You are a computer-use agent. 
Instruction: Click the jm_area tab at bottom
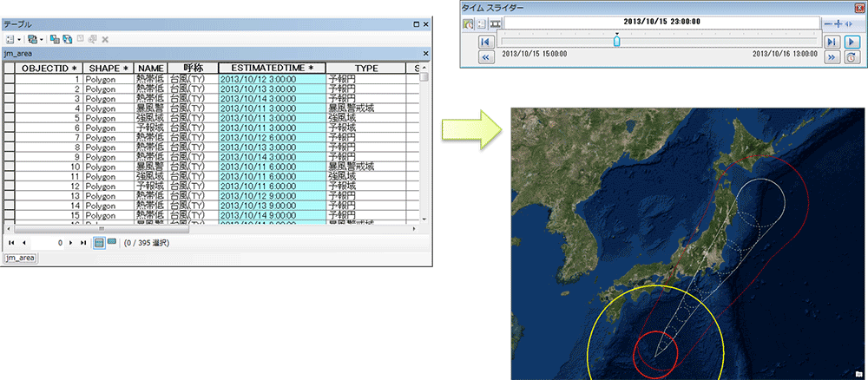click(19, 259)
